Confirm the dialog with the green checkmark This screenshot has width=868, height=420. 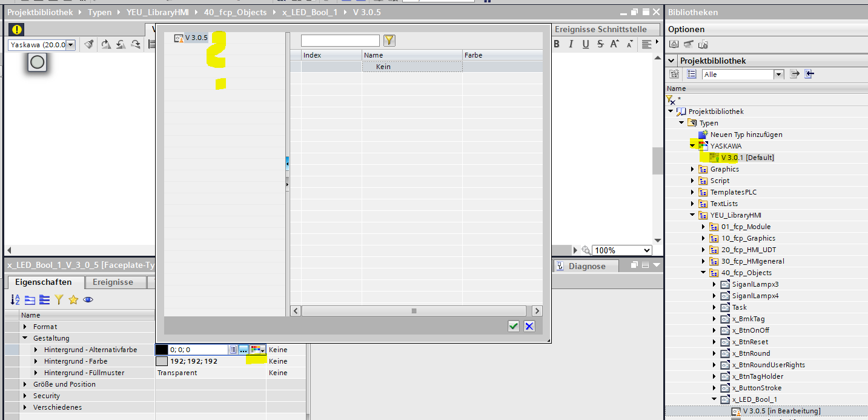[x=514, y=326]
